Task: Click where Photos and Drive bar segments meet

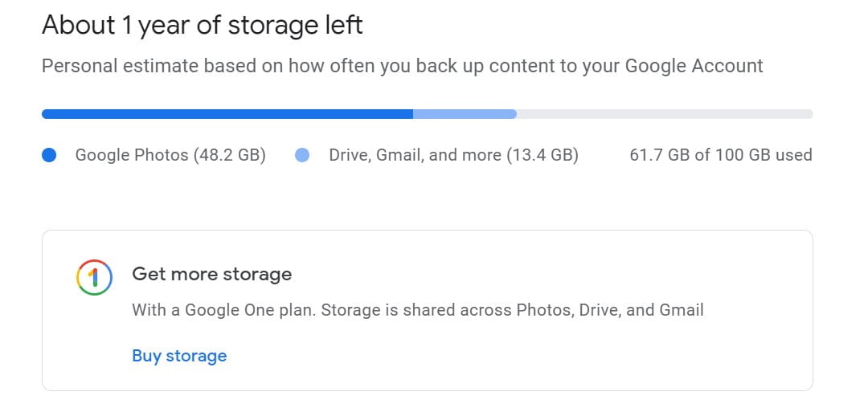Action: [413, 114]
